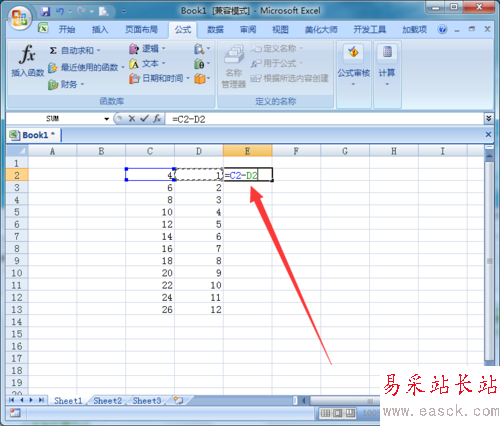Go to last sheet navigation arrow
The height and width of the screenshot is (426, 500).
pos(41,400)
